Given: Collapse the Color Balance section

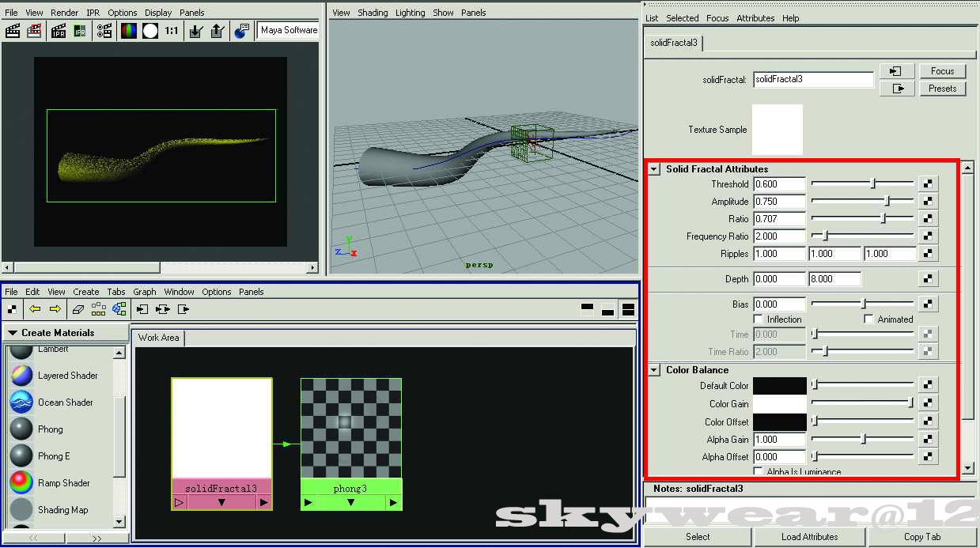Looking at the screenshot, I should 654,370.
